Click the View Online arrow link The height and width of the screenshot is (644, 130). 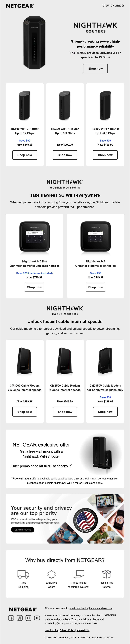113,6
